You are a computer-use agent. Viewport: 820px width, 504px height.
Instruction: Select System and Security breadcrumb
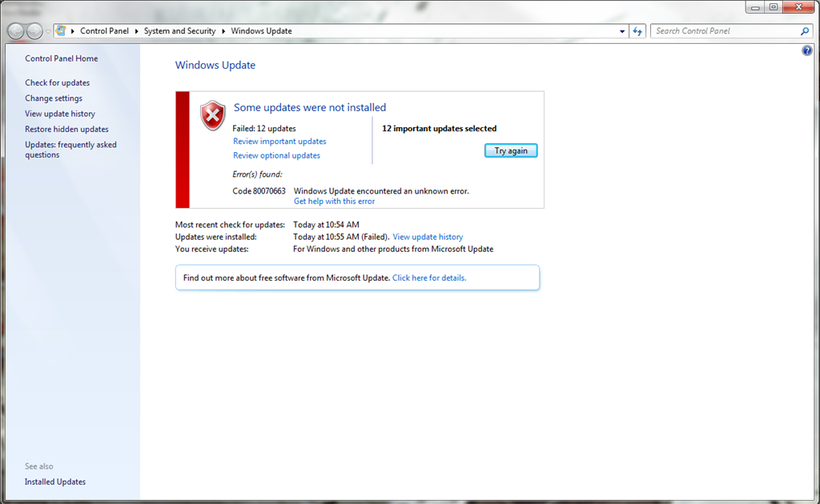(x=179, y=31)
